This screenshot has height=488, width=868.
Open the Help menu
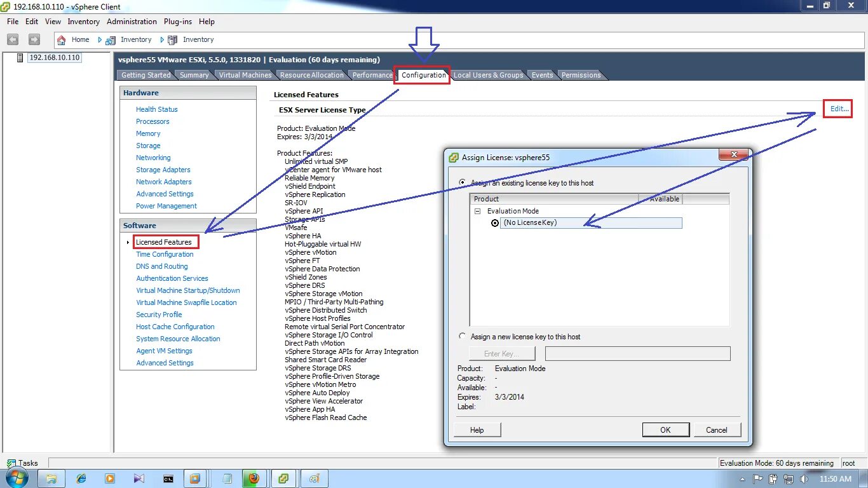coord(207,22)
